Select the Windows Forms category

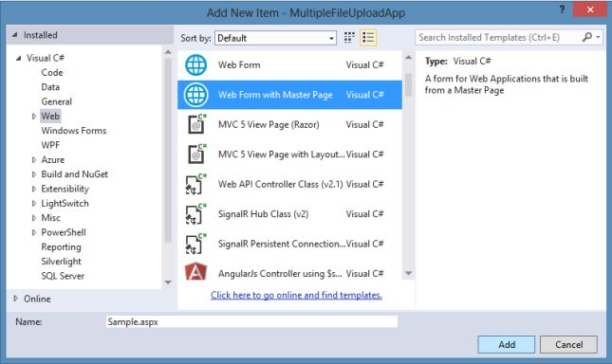74,131
